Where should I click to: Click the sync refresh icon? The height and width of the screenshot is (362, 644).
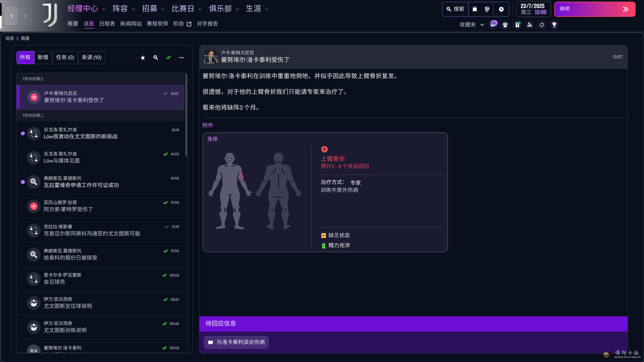(542, 25)
